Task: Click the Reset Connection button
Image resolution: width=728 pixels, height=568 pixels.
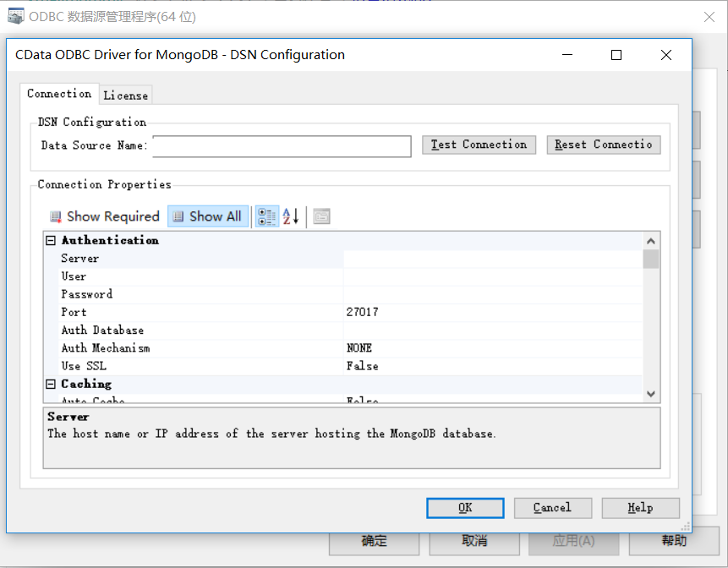Action: point(604,145)
